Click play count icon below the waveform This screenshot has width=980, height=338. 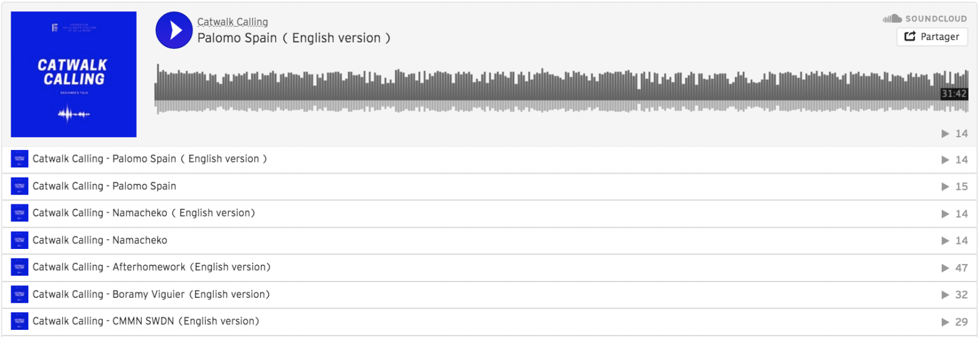point(946,134)
